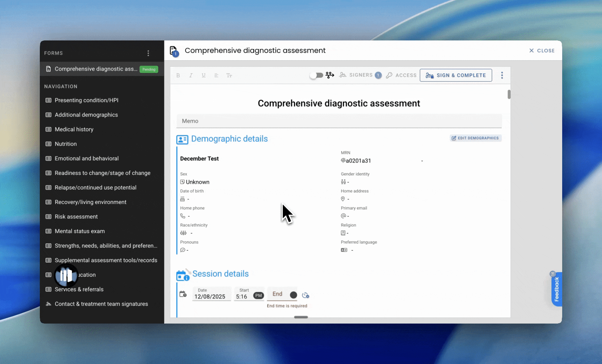This screenshot has height=364, width=602.
Task: Click the form document icon in header
Action: tap(174, 51)
